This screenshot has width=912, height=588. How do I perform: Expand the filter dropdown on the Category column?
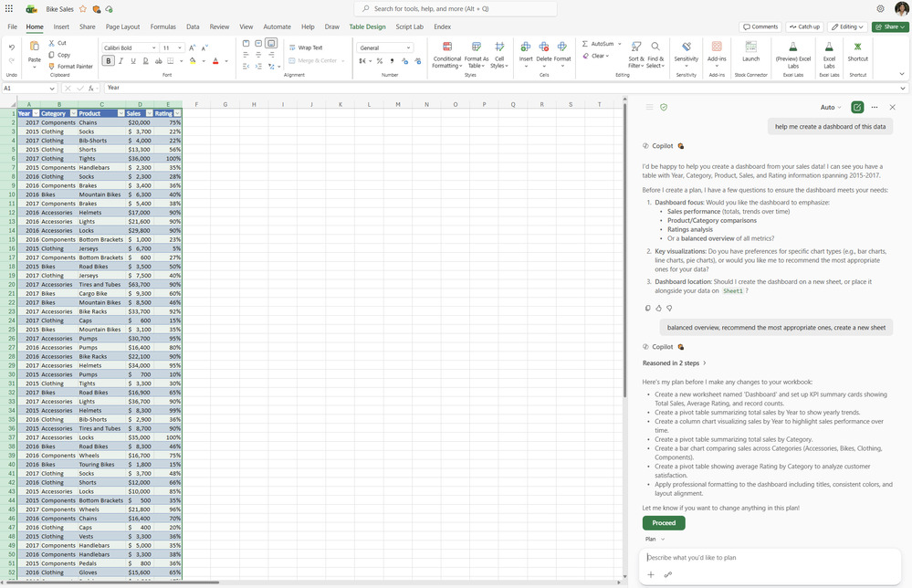(73, 112)
